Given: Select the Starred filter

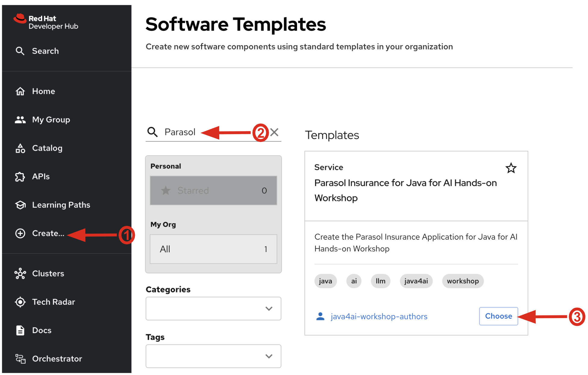Looking at the screenshot, I should 213,191.
